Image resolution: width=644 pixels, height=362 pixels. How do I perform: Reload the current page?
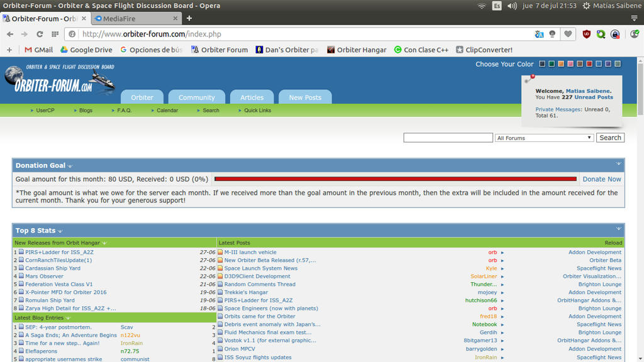(x=40, y=34)
